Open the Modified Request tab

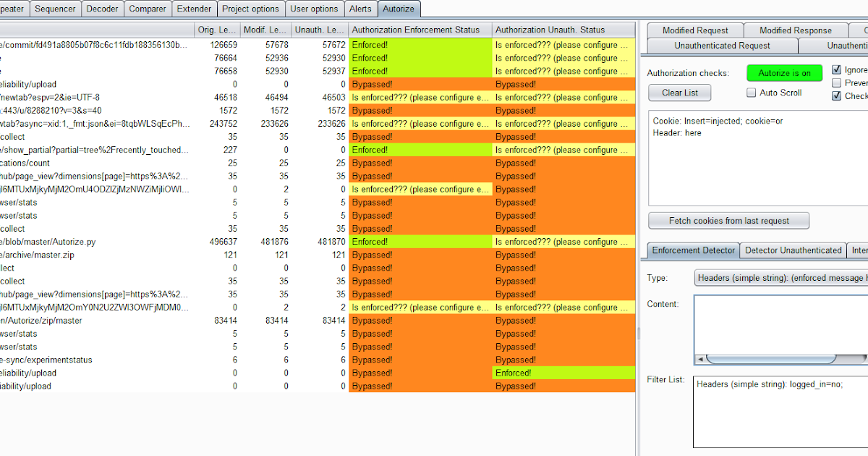[694, 30]
